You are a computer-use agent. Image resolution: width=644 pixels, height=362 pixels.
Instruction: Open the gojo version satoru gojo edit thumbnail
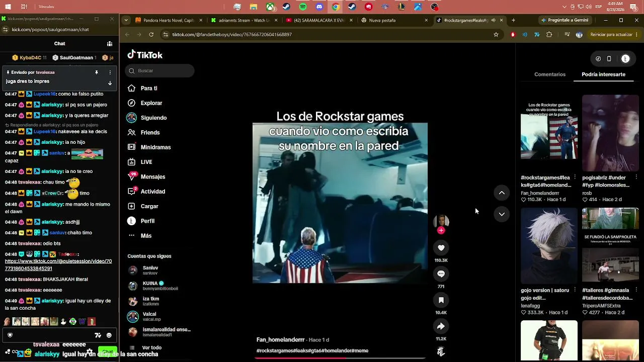click(x=549, y=246)
